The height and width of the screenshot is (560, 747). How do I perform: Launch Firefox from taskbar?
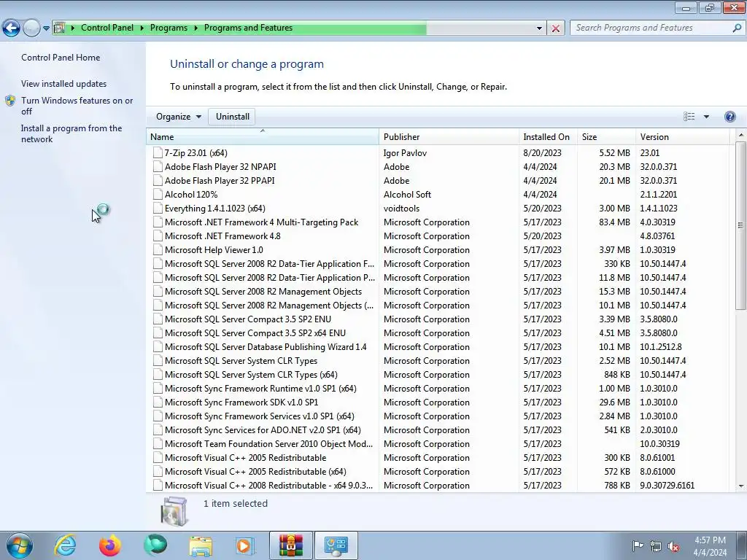tap(110, 545)
